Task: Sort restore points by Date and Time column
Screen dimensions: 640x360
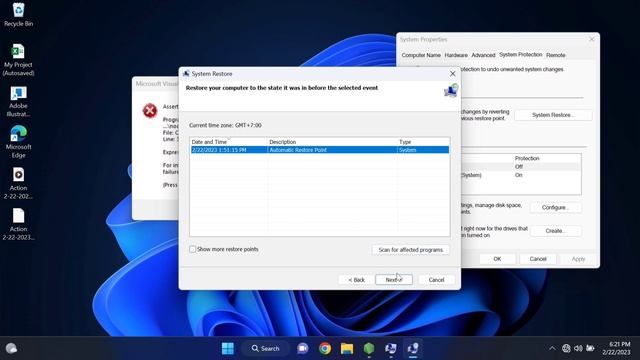Action: (229, 142)
